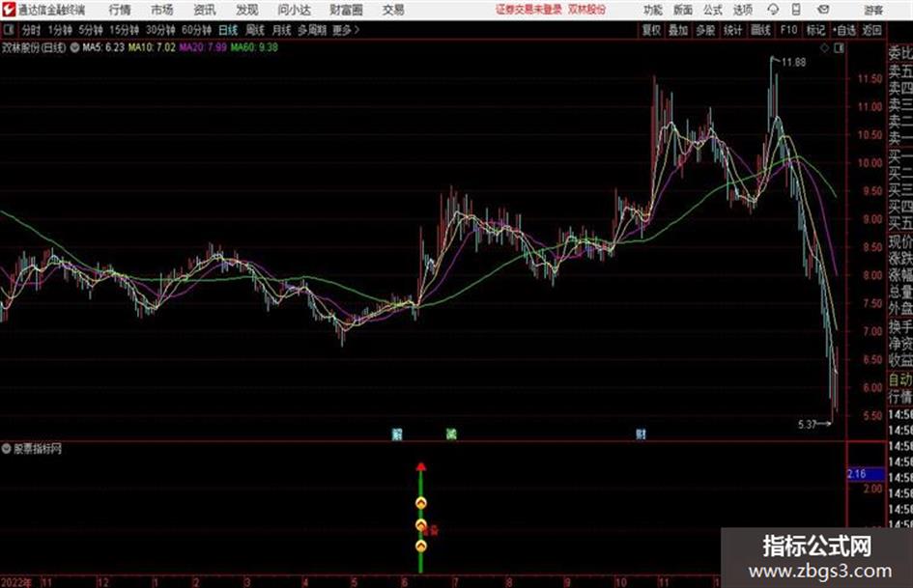This screenshot has width=913, height=588.
Task: Select the 多周期 multi-period view
Action: (x=312, y=30)
